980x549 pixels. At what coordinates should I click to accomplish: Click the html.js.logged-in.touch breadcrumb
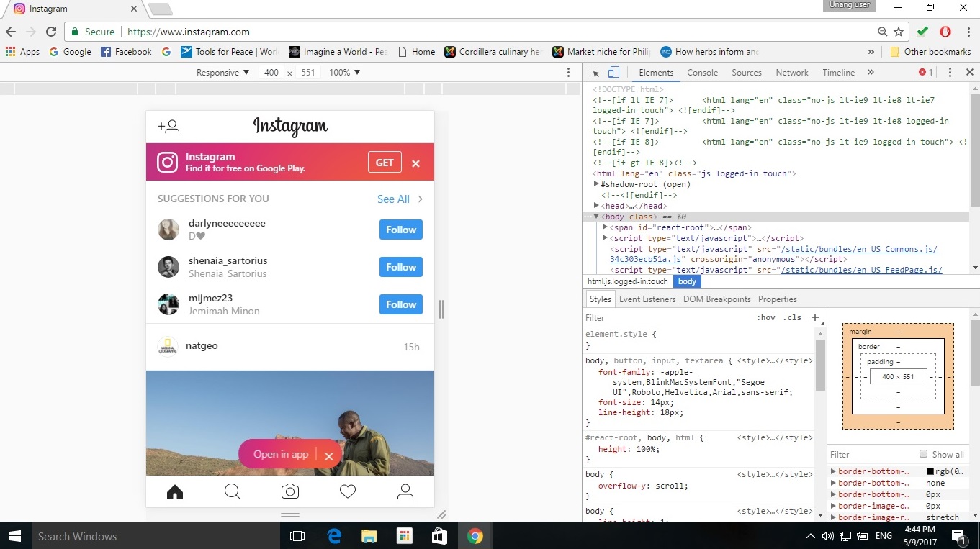(x=628, y=281)
